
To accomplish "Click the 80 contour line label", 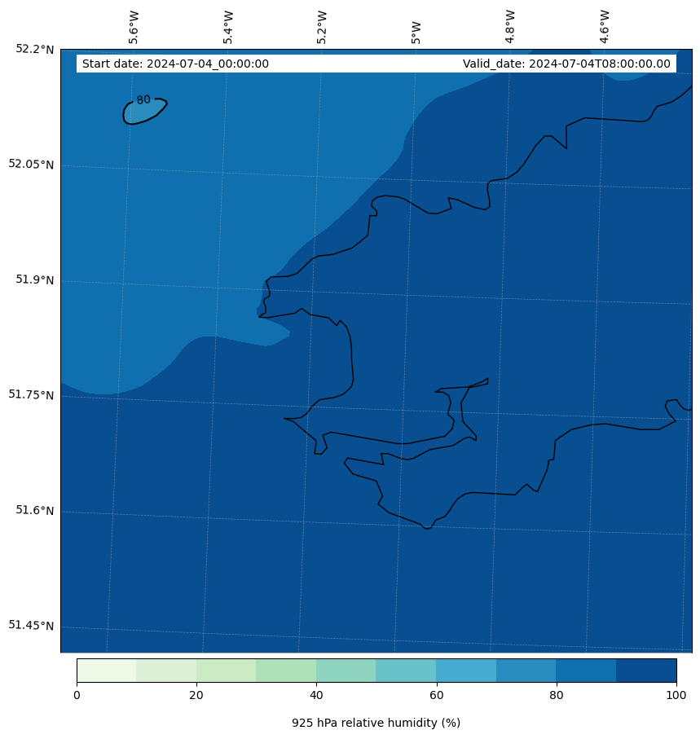I will pos(143,100).
